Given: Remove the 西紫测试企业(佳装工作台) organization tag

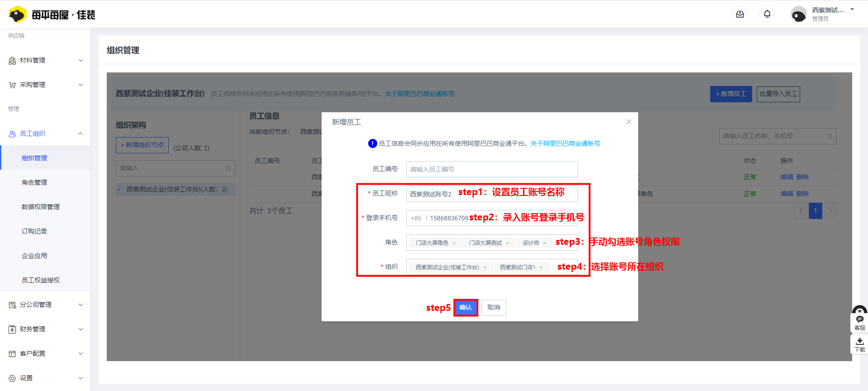Looking at the screenshot, I should coord(485,267).
